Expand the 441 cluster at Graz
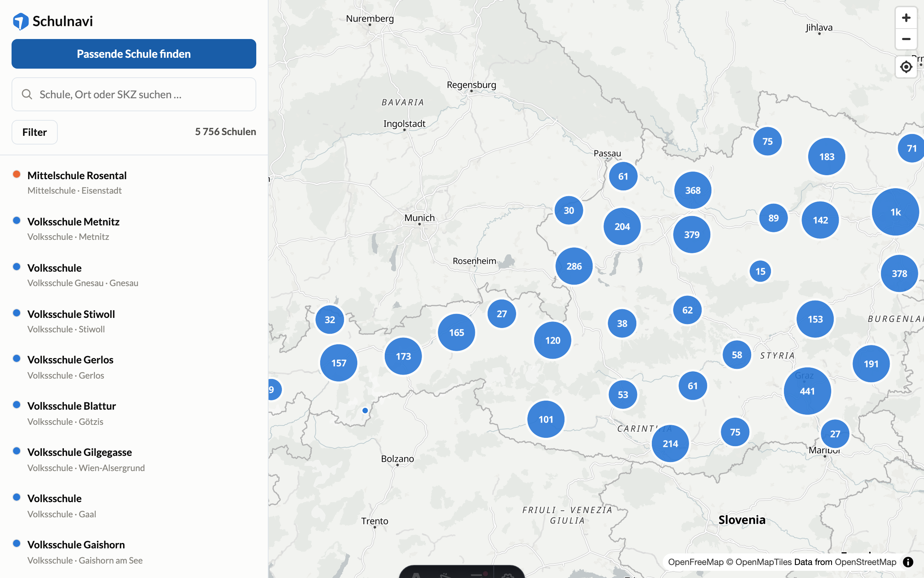Screen dimensions: 924x578 pos(807,391)
